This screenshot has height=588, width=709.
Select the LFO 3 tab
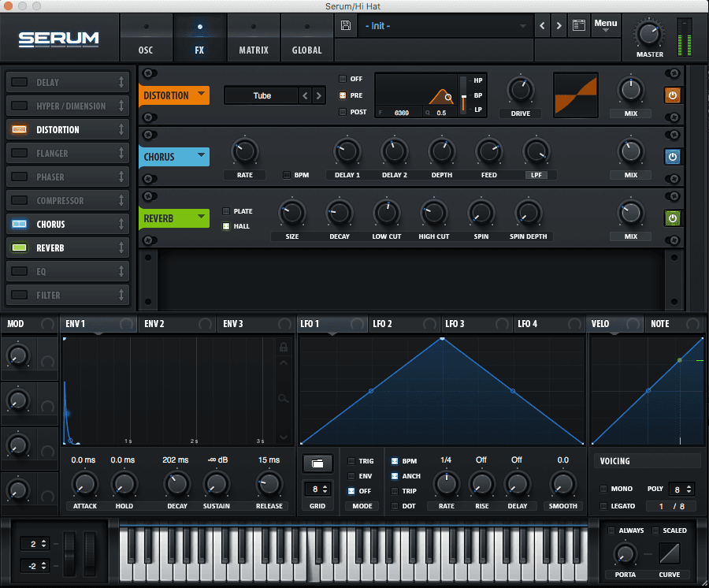pyautogui.click(x=477, y=324)
